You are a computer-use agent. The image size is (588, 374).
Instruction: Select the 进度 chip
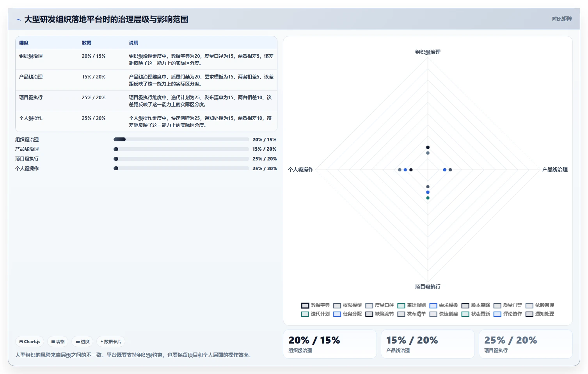point(82,342)
